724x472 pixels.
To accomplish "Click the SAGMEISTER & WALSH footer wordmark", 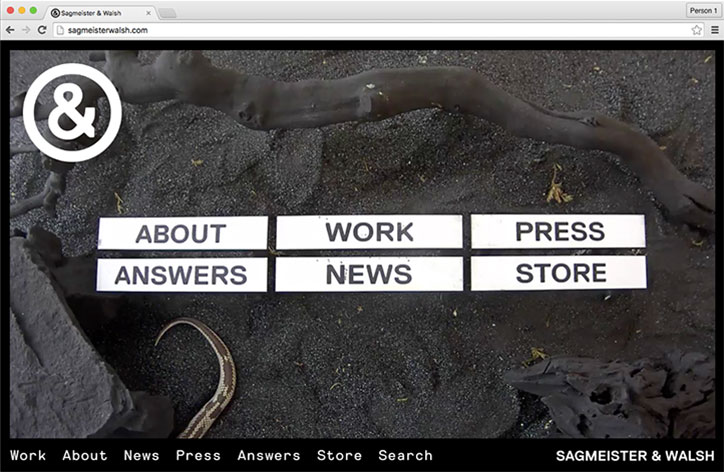I will (x=635, y=456).
